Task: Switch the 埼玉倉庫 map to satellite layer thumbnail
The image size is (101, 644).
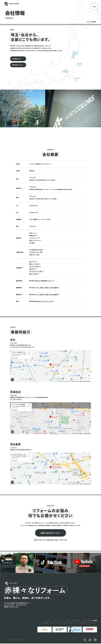Action: point(12,482)
